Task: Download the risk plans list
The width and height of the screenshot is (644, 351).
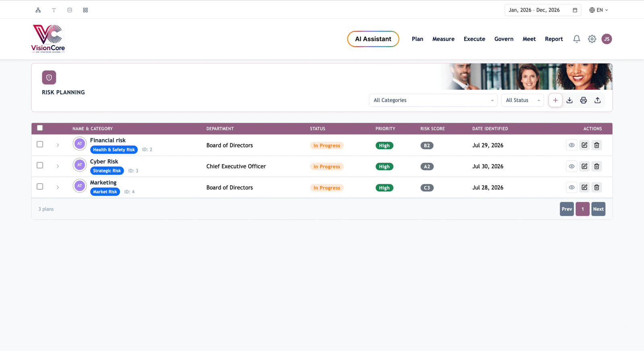Action: click(x=570, y=100)
